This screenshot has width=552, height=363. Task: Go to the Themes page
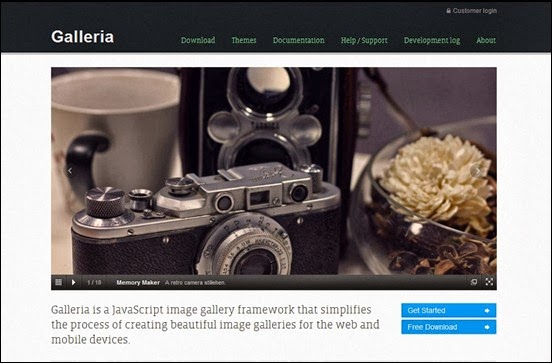click(244, 40)
